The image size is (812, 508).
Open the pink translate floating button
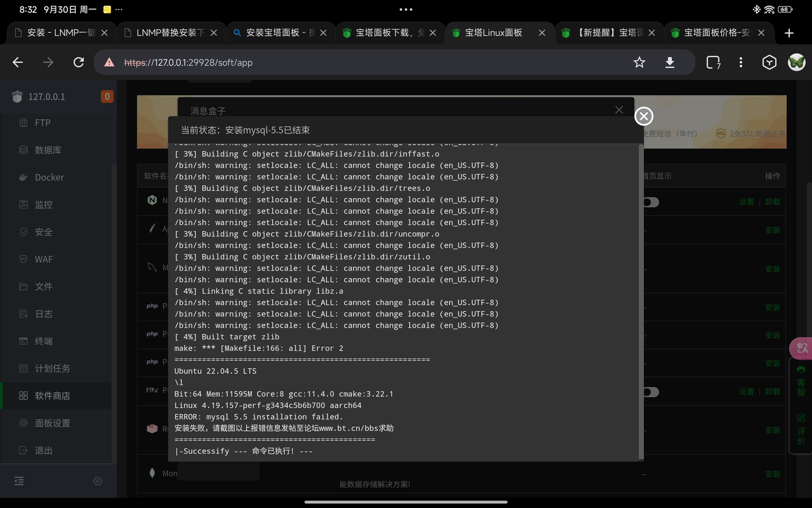point(801,348)
